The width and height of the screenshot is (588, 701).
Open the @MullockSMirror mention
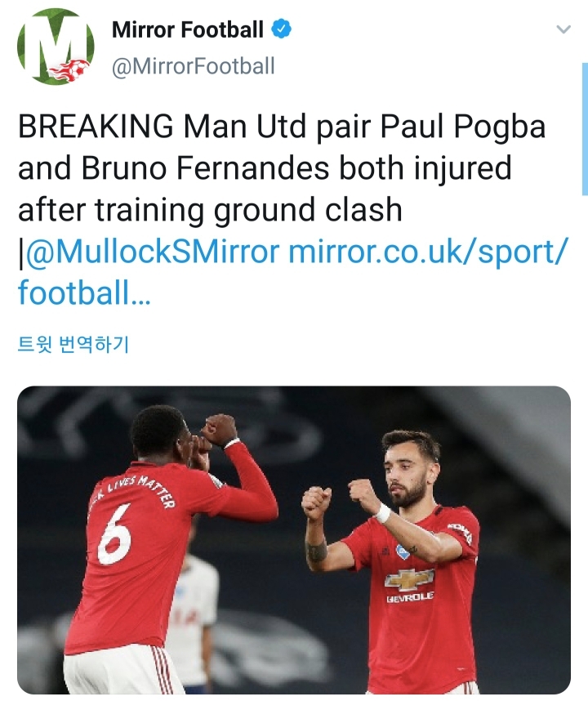(154, 252)
